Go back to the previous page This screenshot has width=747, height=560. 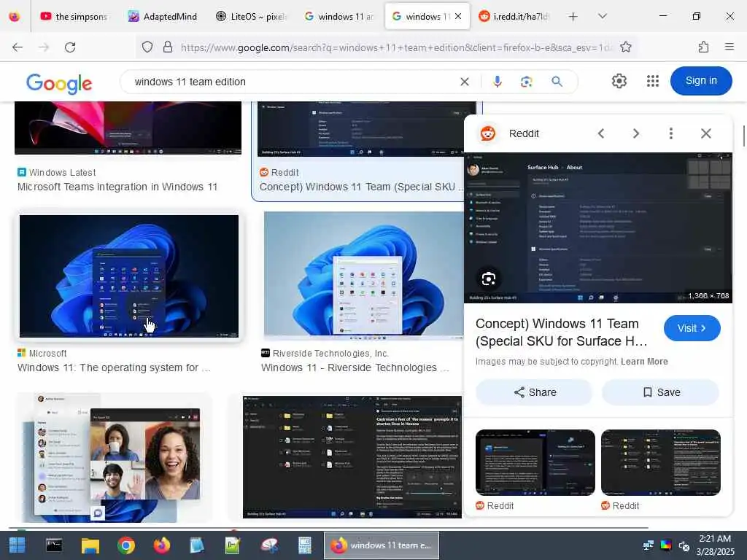(x=18, y=47)
